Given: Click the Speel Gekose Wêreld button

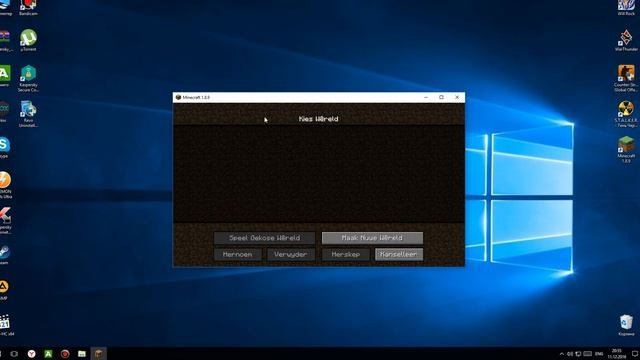Looking at the screenshot, I should click(x=264, y=238).
